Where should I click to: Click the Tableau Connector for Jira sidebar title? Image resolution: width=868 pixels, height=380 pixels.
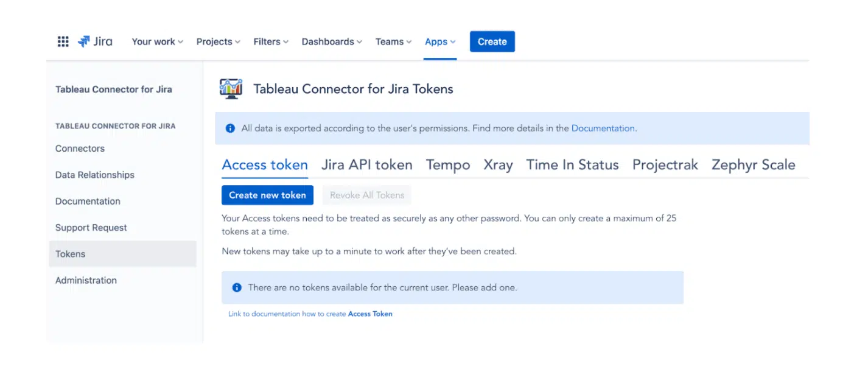coord(114,89)
